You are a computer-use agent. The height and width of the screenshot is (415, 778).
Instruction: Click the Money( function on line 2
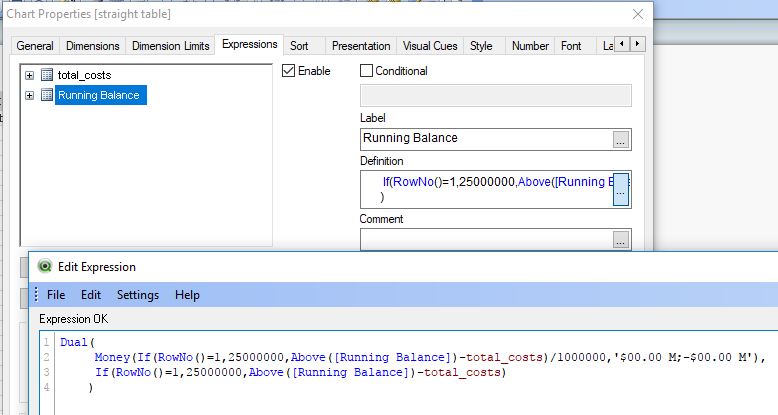point(112,357)
